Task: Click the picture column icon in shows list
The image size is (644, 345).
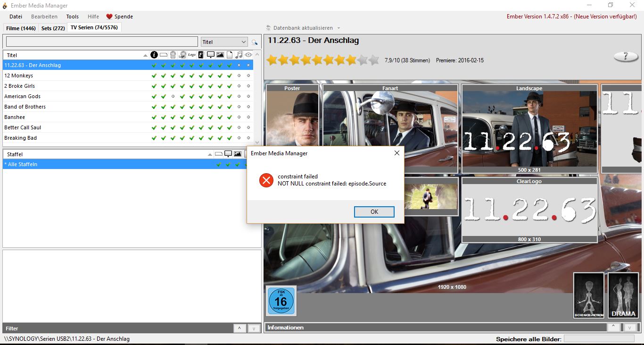Action: pyautogui.click(x=220, y=55)
